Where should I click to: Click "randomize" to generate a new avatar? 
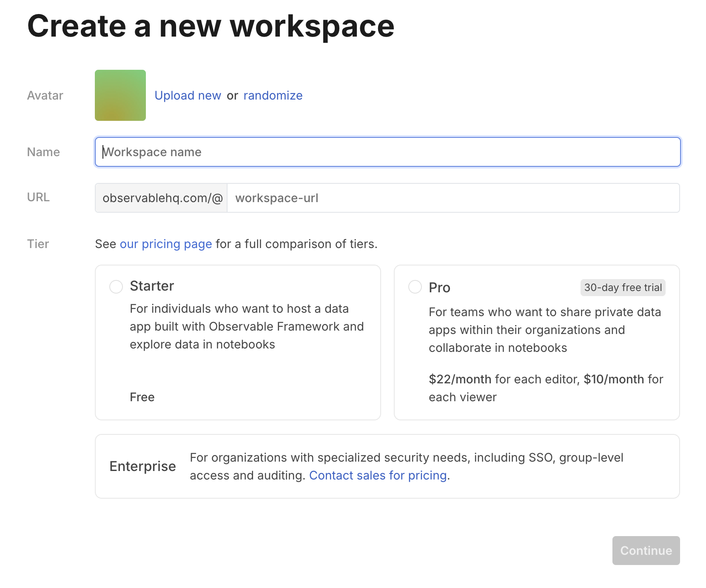(x=273, y=95)
